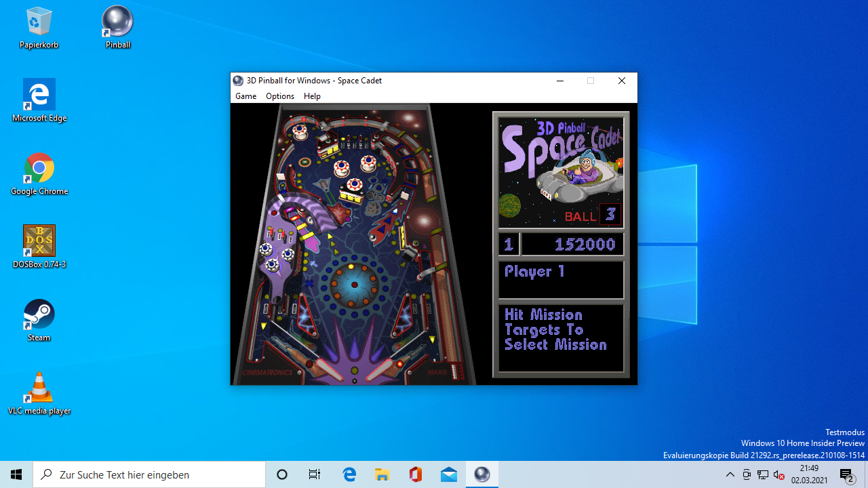The width and height of the screenshot is (868, 488).
Task: Close the 3D Pinball window
Action: 621,81
